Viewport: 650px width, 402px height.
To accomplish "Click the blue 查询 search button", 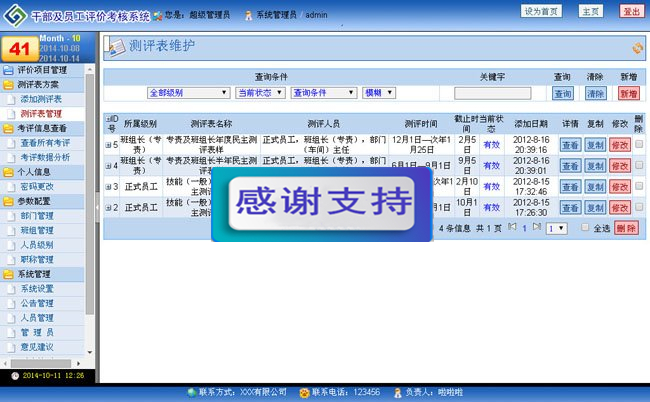I will 563,94.
